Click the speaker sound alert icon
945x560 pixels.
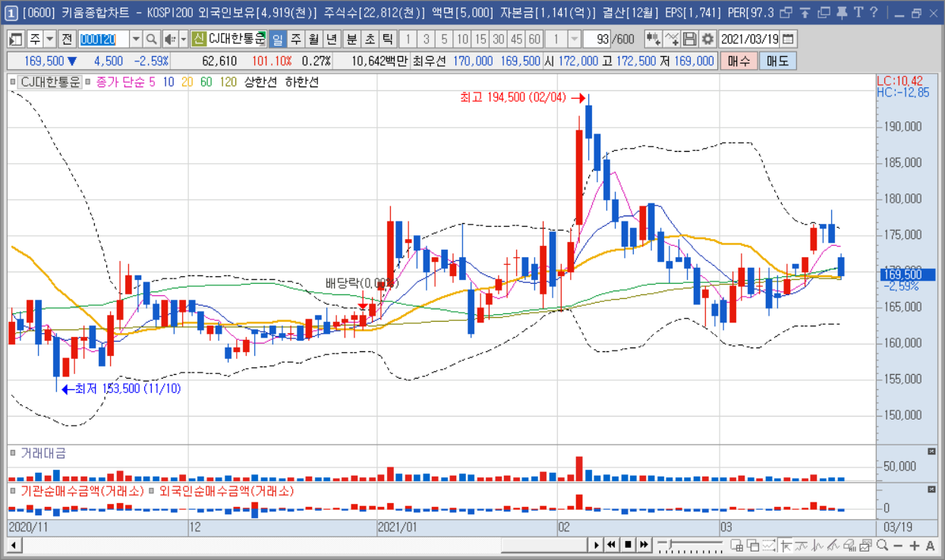pos(170,39)
